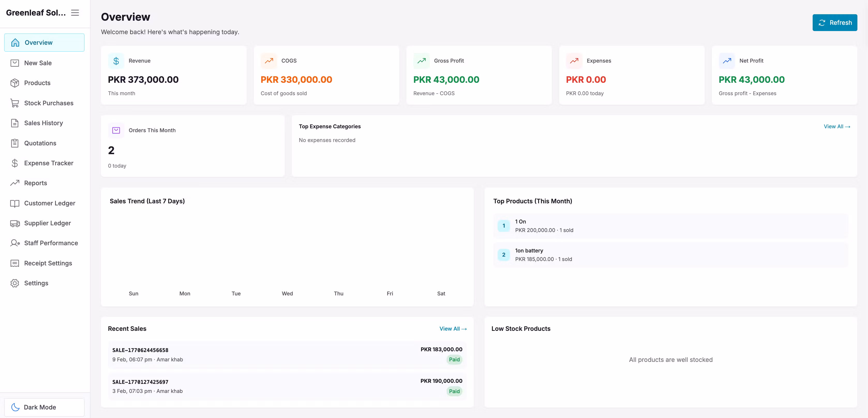
Task: Go to Sales History
Action: pos(43,123)
